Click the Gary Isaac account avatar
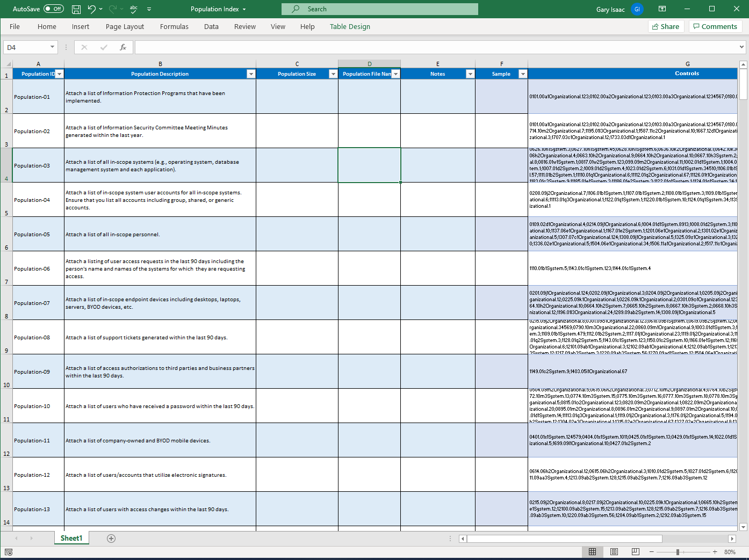Viewport: 749px width, 560px height. (637, 9)
